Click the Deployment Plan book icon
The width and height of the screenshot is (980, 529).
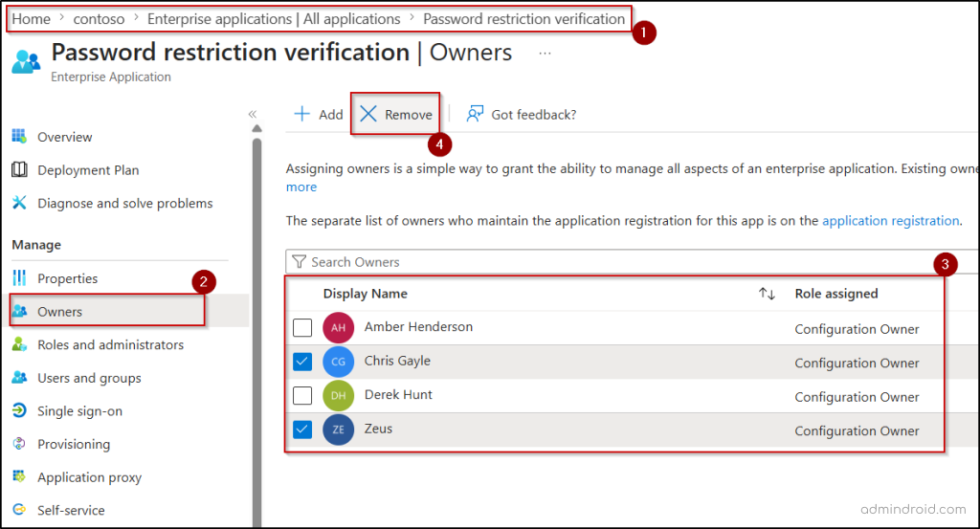coord(19,169)
